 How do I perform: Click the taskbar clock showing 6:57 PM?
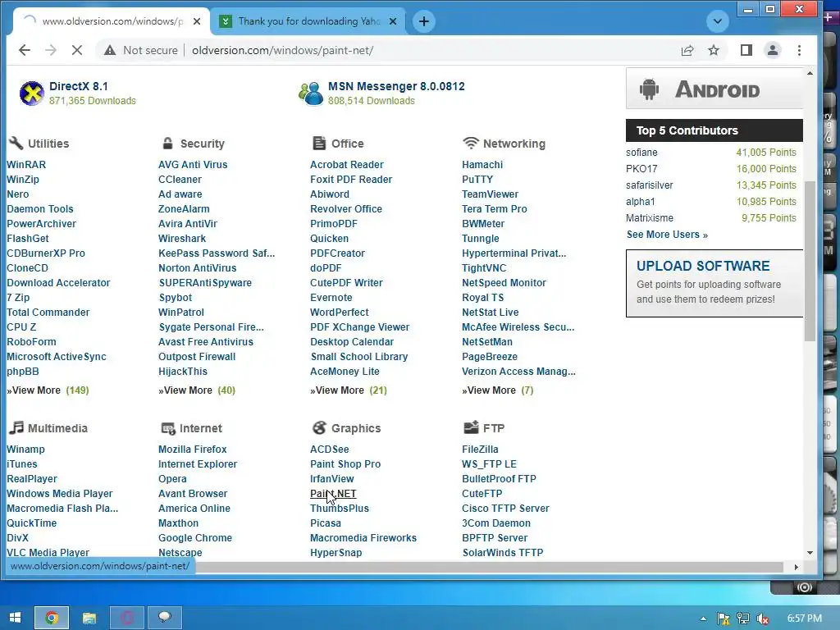pyautogui.click(x=804, y=619)
